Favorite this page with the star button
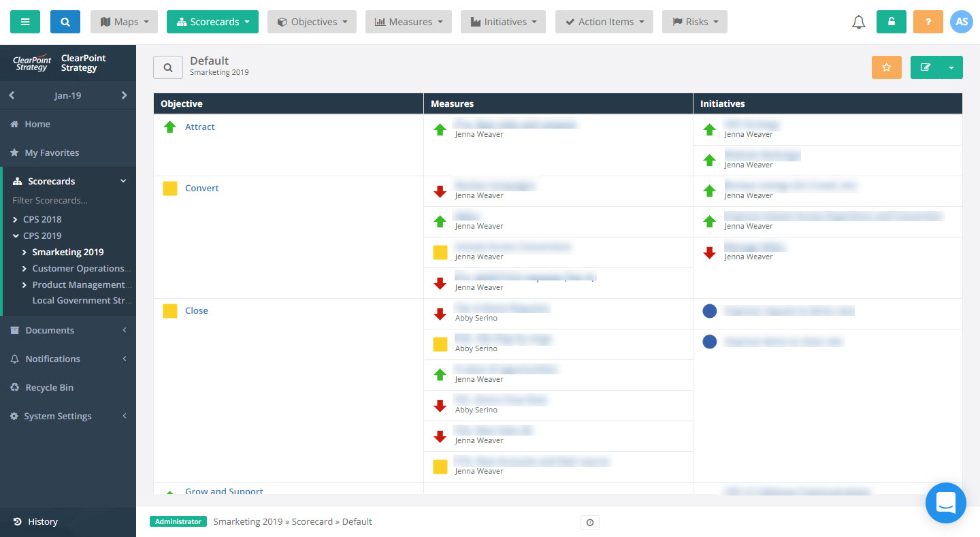The height and width of the screenshot is (537, 980). click(x=886, y=67)
